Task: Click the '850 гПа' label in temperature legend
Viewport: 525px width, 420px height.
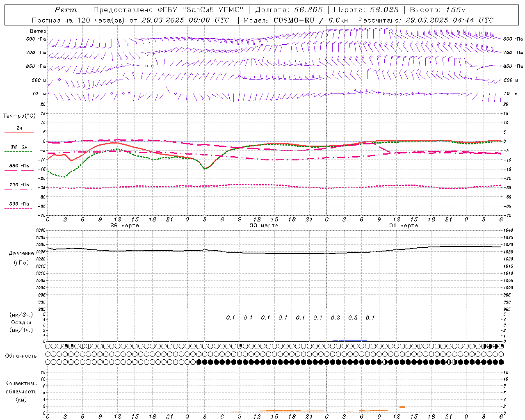Action: pos(19,166)
